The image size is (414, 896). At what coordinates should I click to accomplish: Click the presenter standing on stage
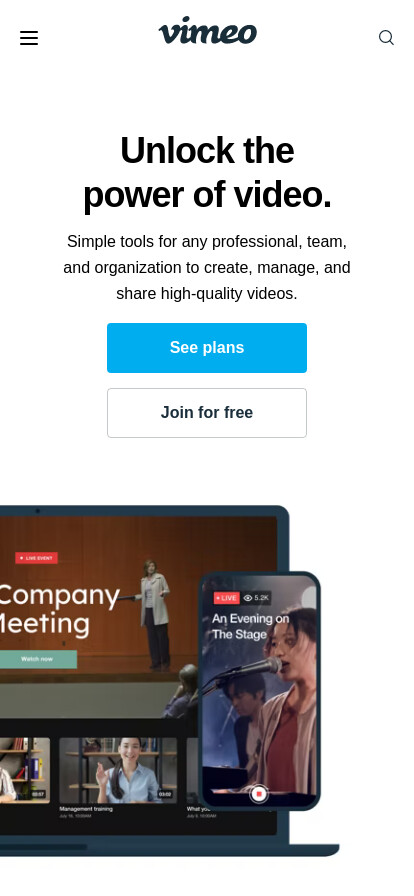point(153,614)
